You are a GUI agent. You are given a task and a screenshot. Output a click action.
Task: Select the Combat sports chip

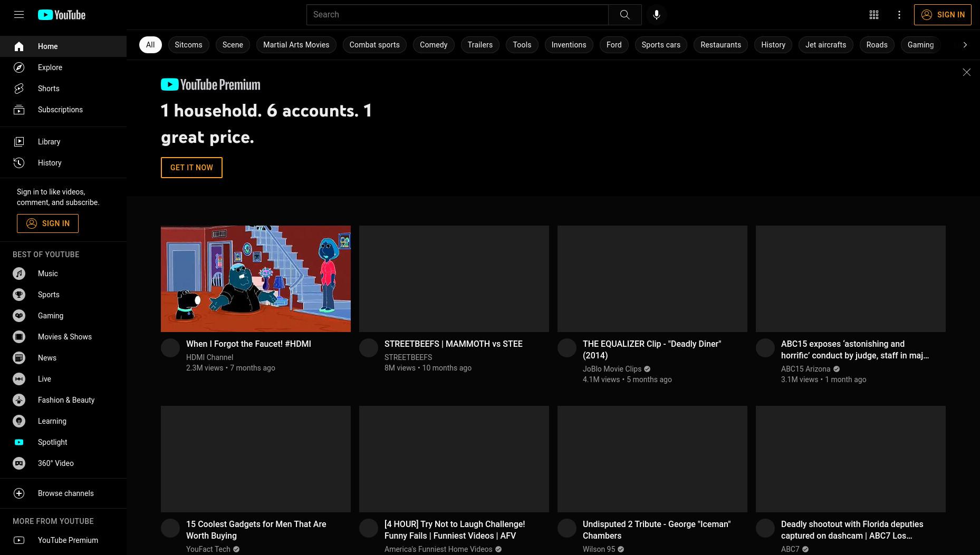click(x=374, y=45)
